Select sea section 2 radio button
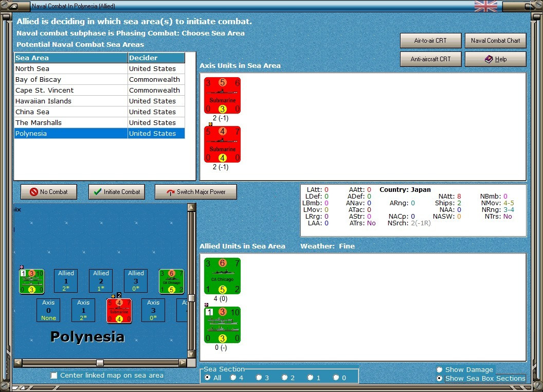Viewport: 543px width, 392px height. click(284, 378)
